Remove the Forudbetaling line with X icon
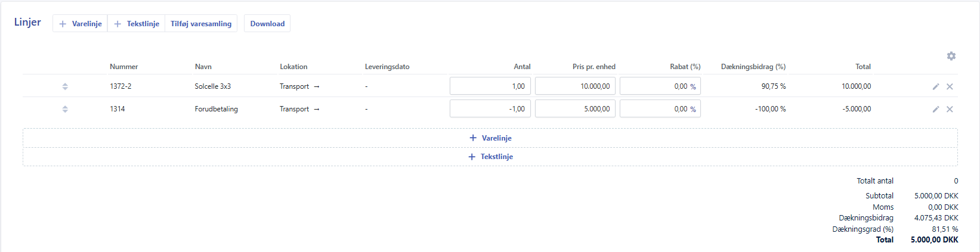This screenshot has width=980, height=252. pyautogui.click(x=950, y=109)
